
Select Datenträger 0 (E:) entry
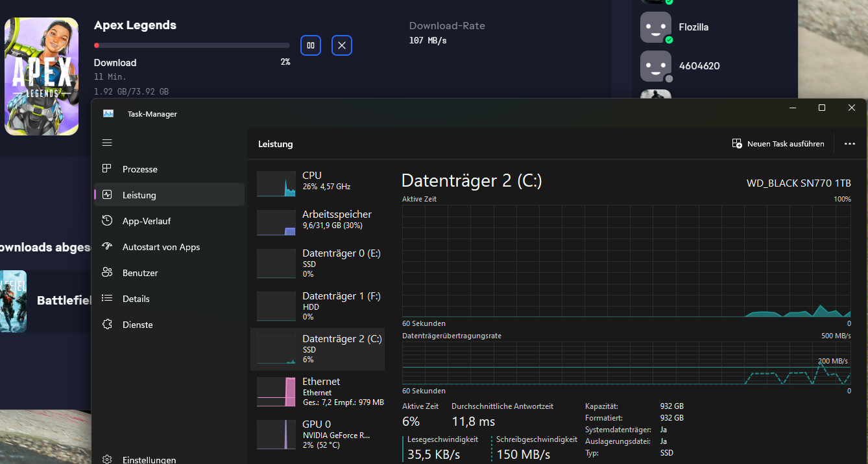(x=317, y=263)
